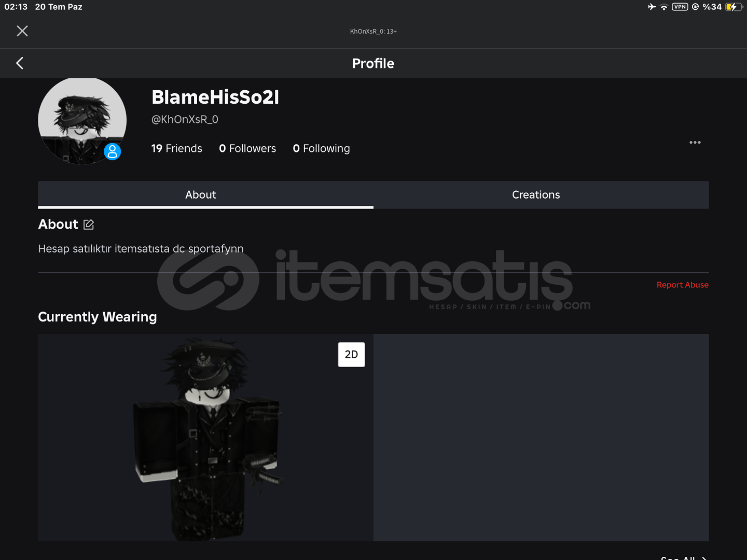Tap the 'KhOnXsR_0: 13+' account label
The width and height of the screenshot is (747, 560).
373,32
